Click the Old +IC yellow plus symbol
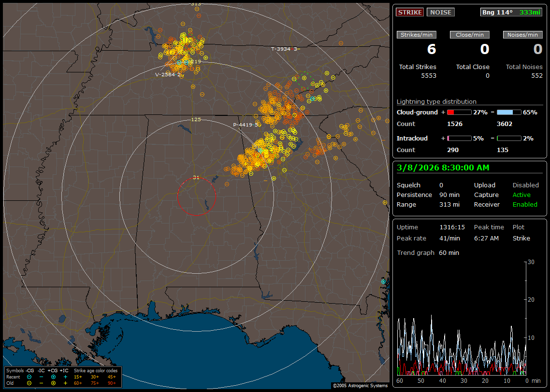The image size is (550, 392). (x=65, y=383)
